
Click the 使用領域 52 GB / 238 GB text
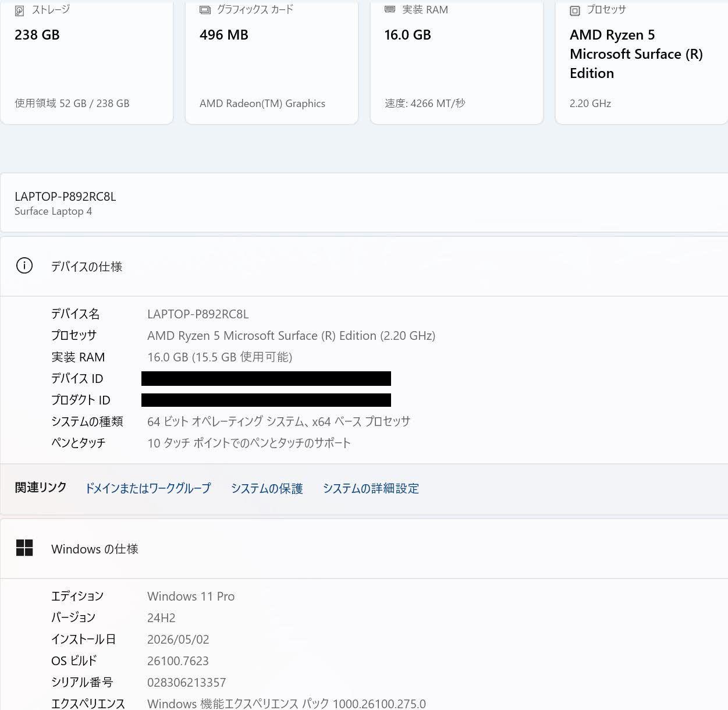point(72,104)
